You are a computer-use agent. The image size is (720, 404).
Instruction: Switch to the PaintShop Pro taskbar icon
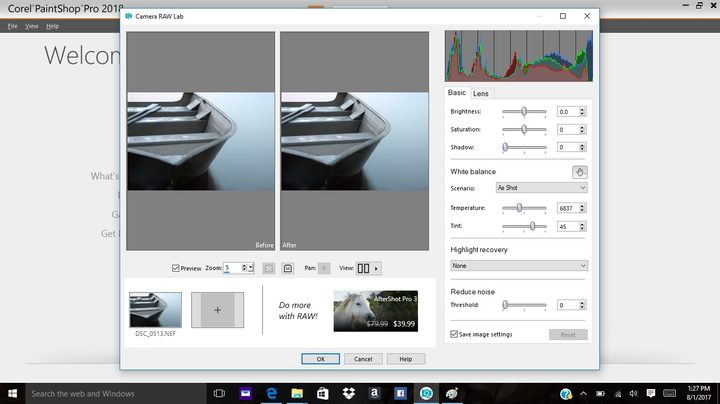[x=426, y=393]
